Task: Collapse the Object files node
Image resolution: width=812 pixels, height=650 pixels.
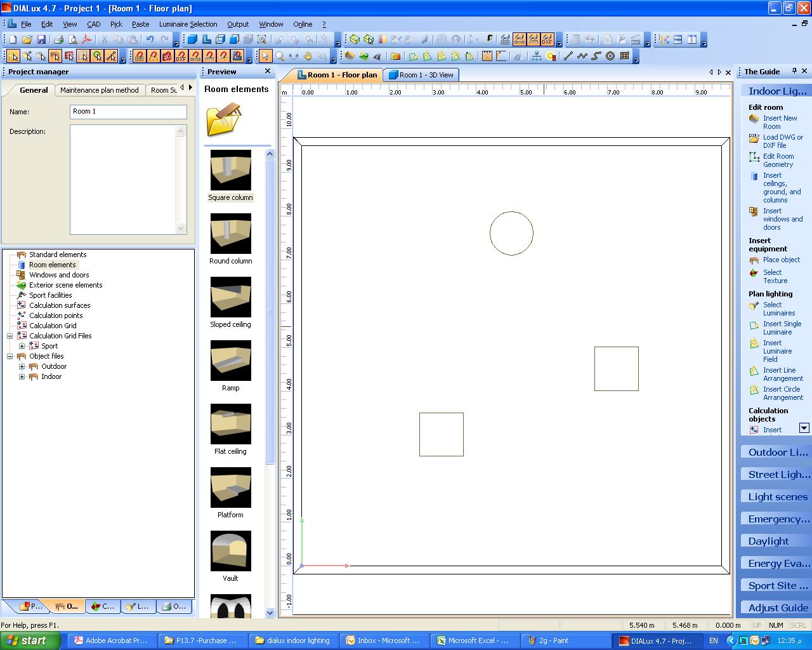Action: [10, 356]
